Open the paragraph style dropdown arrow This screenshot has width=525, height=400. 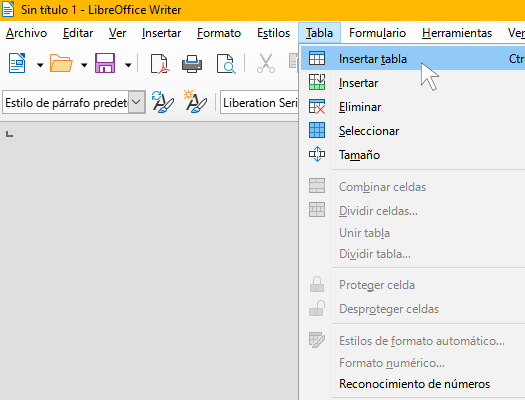pyautogui.click(x=137, y=102)
